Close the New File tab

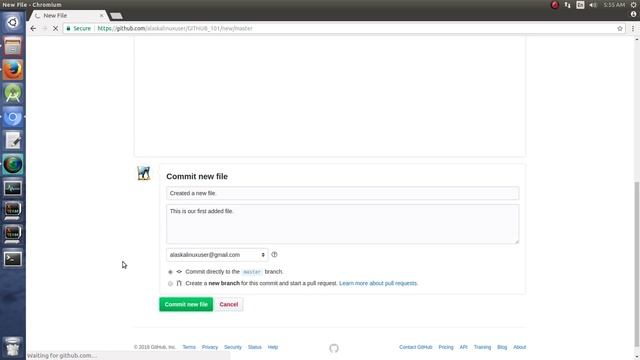tap(101, 16)
